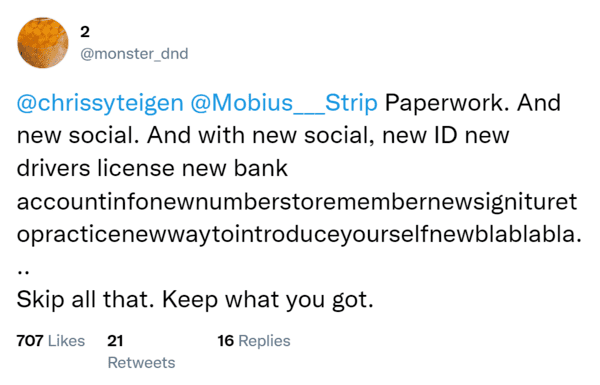The height and width of the screenshot is (385, 600).
Task: Open the orange profile avatar picture
Action: [x=43, y=42]
